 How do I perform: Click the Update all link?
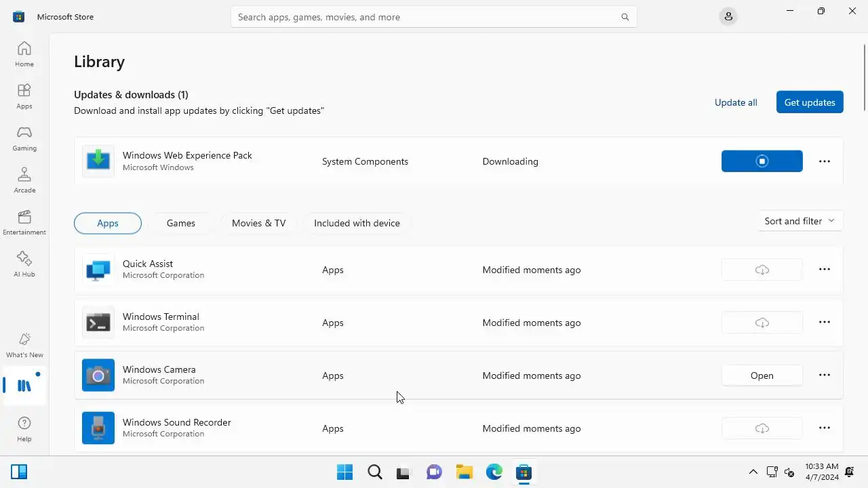click(736, 102)
